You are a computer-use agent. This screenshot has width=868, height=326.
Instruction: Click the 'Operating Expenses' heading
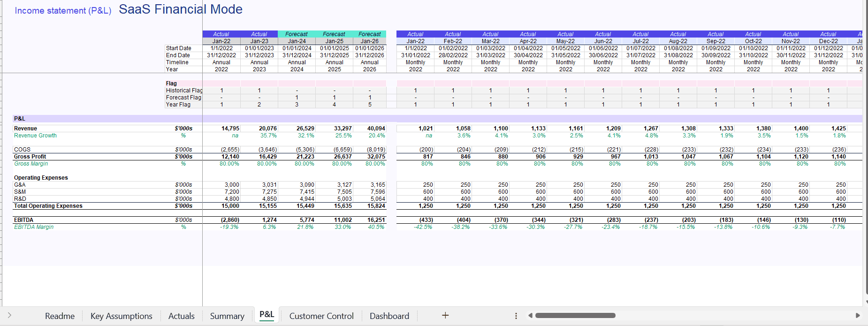41,178
